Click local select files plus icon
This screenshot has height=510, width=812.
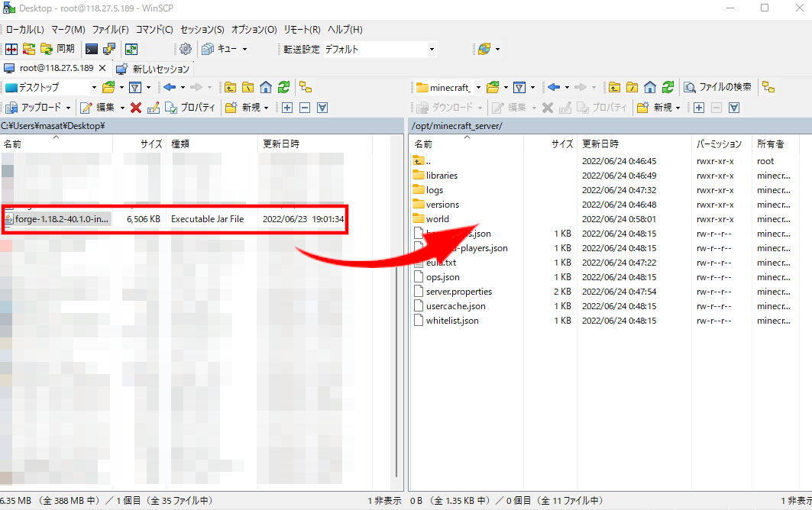[287, 107]
